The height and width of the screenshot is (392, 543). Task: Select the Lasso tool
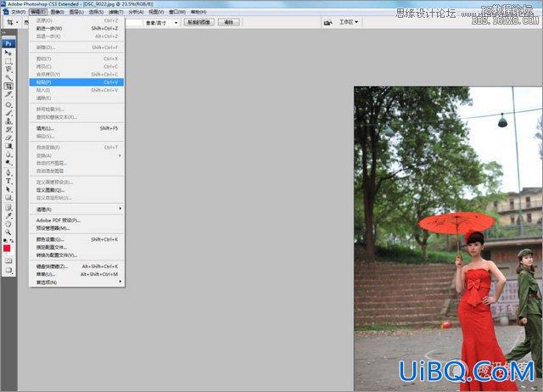pyautogui.click(x=8, y=70)
